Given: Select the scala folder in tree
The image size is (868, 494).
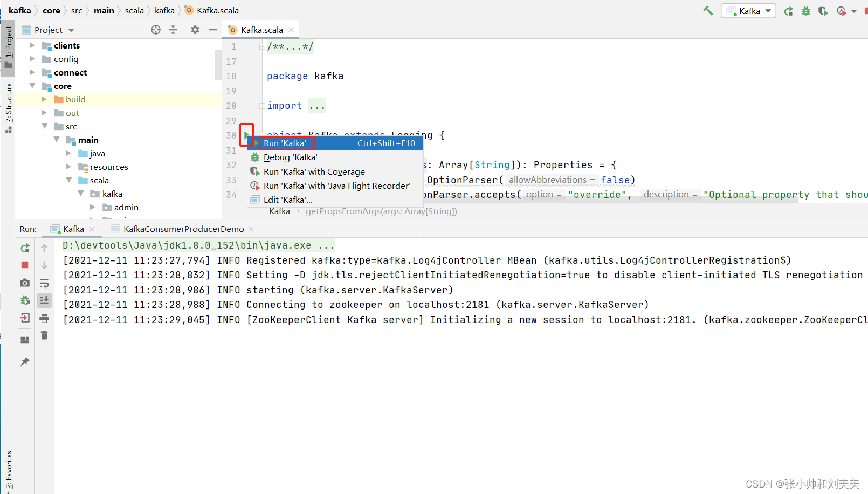Looking at the screenshot, I should pyautogui.click(x=99, y=180).
